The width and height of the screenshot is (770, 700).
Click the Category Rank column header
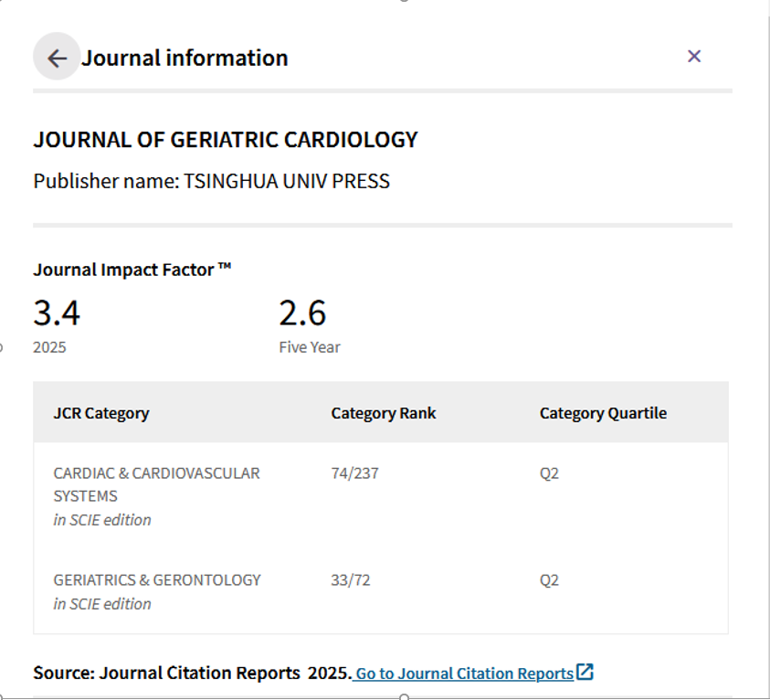(384, 413)
